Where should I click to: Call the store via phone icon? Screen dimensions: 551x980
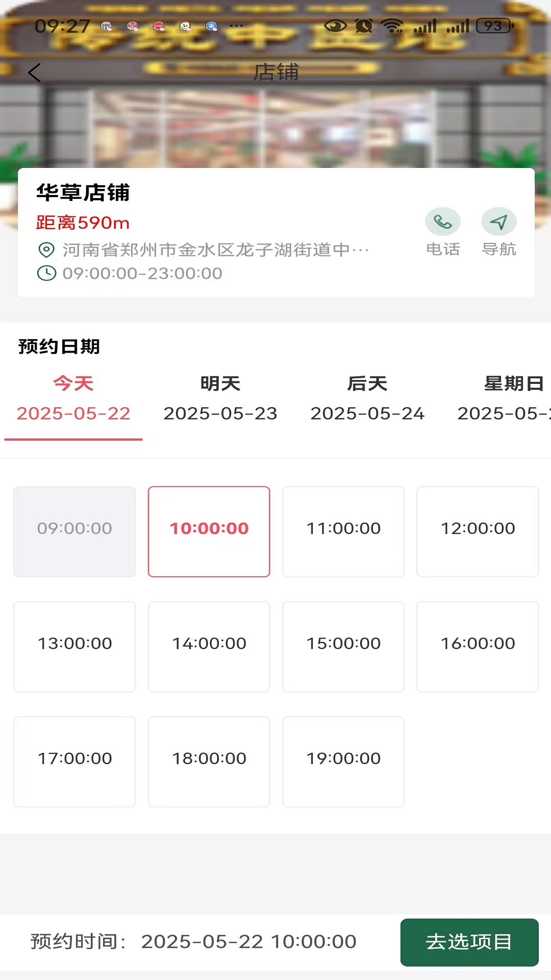(x=442, y=222)
